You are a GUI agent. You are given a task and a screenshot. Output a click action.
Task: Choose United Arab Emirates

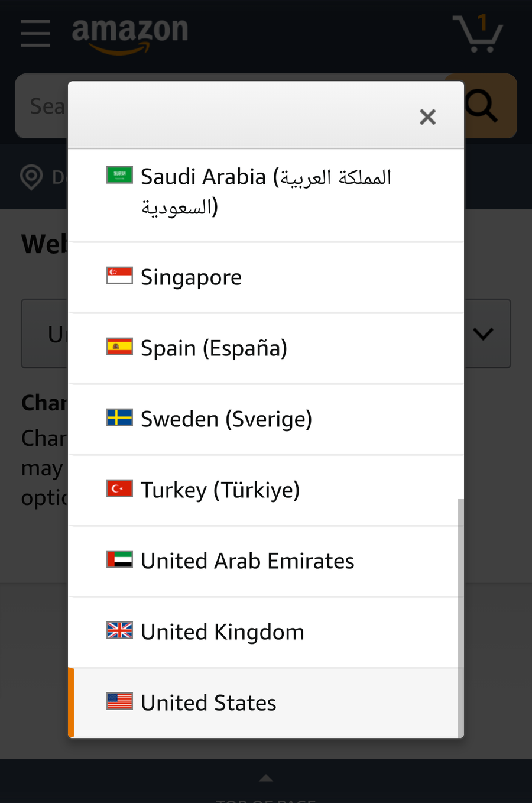[x=266, y=561]
